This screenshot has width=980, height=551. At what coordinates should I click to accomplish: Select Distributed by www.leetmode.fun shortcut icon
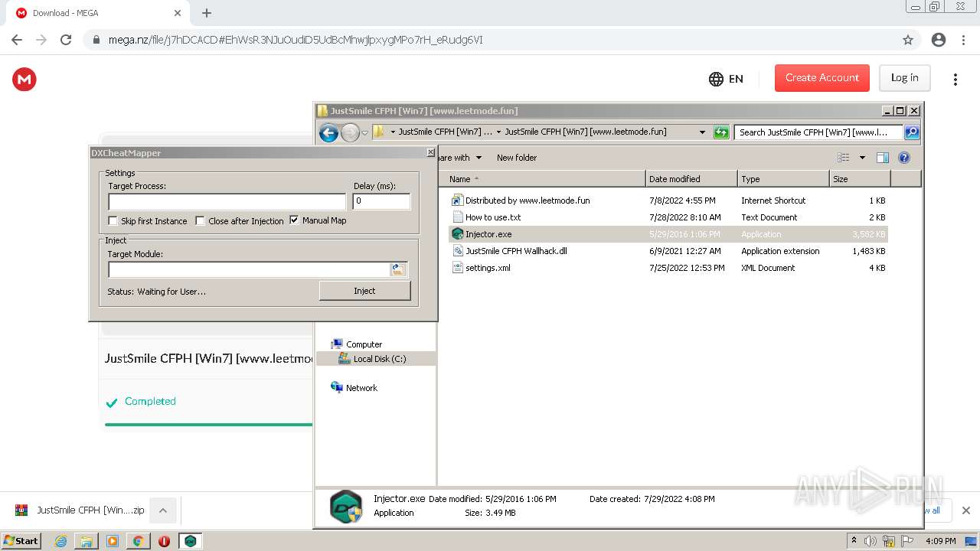coord(457,201)
